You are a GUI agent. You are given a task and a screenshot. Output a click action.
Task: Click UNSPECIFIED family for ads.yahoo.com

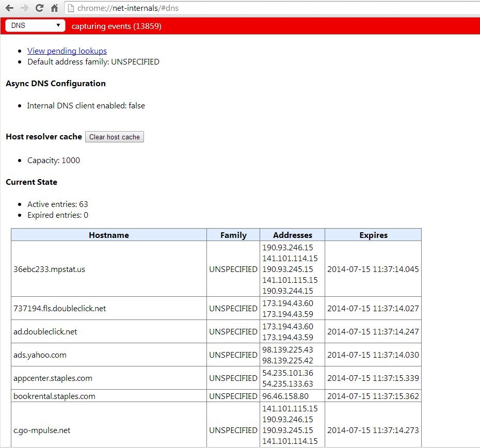pyautogui.click(x=233, y=355)
